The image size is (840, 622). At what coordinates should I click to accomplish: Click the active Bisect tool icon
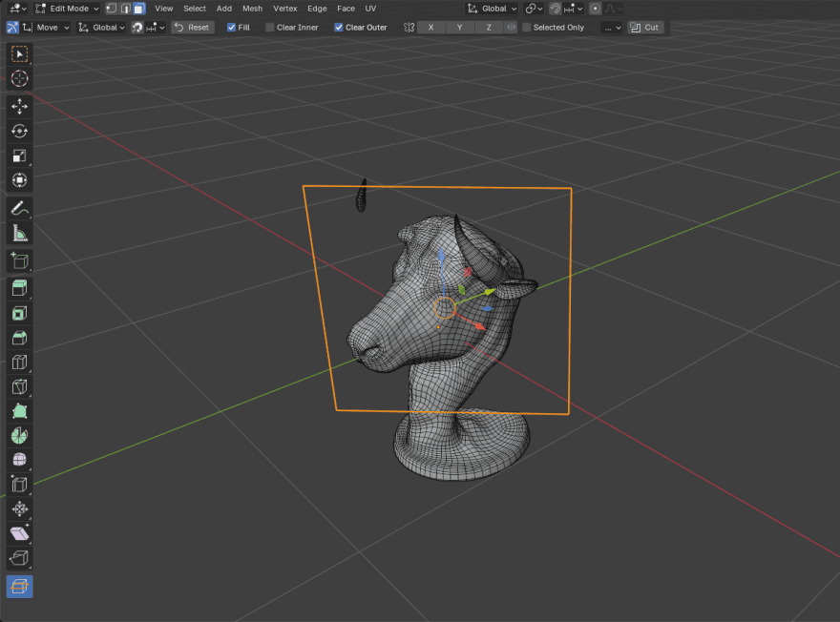(x=19, y=587)
